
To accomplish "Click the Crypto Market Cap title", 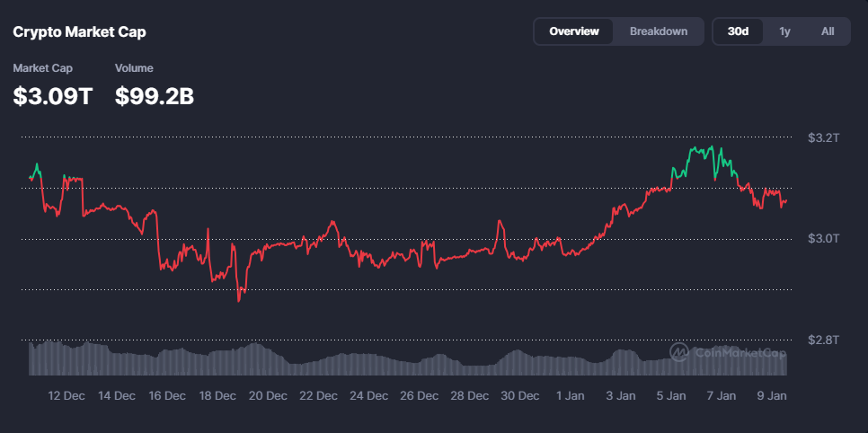I will point(79,31).
